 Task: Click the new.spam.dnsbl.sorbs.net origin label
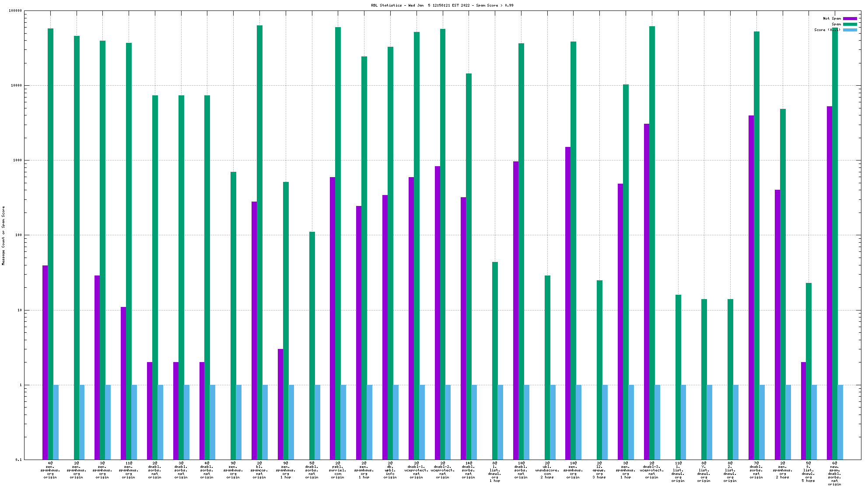click(834, 474)
